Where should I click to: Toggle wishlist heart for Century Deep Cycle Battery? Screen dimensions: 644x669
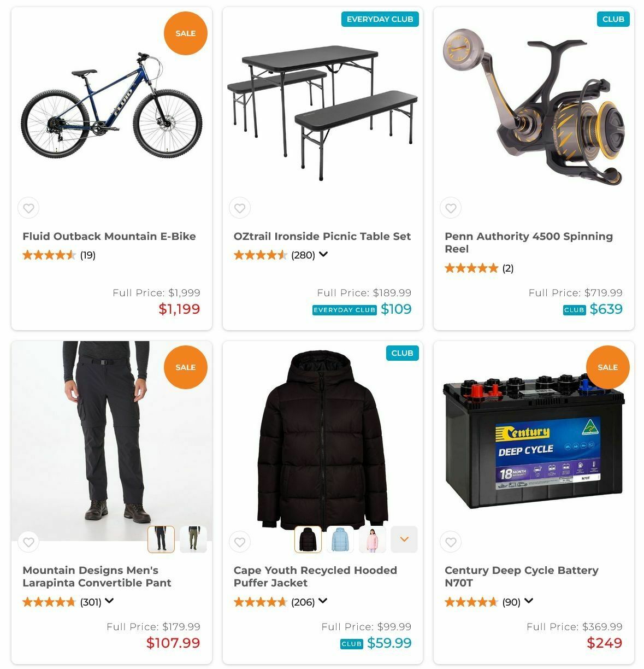point(451,542)
